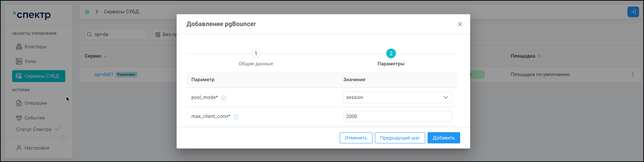Click the Предыдущий шаг button
The width and height of the screenshot is (644, 162).
click(x=400, y=138)
